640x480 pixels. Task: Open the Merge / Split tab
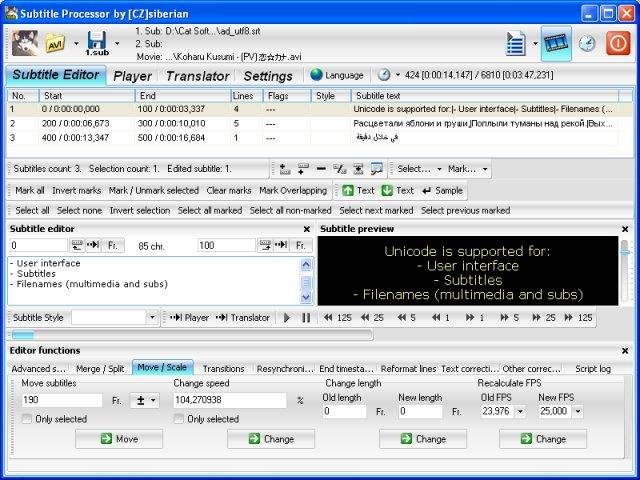(100, 369)
